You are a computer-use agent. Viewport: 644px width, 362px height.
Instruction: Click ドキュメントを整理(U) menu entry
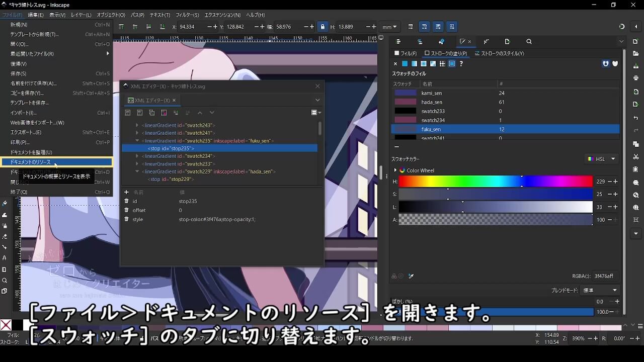(x=56, y=152)
